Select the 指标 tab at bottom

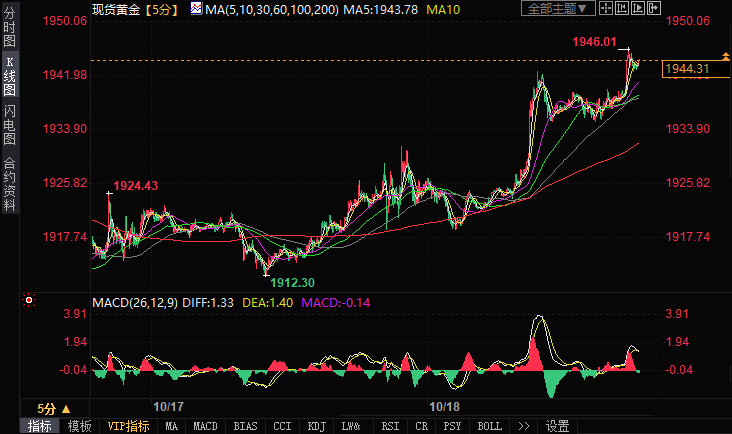click(x=40, y=426)
